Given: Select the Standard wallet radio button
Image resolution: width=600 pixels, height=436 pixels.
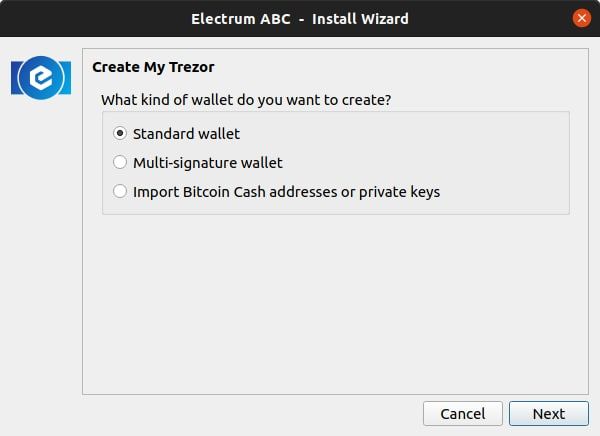Looking at the screenshot, I should pyautogui.click(x=120, y=133).
